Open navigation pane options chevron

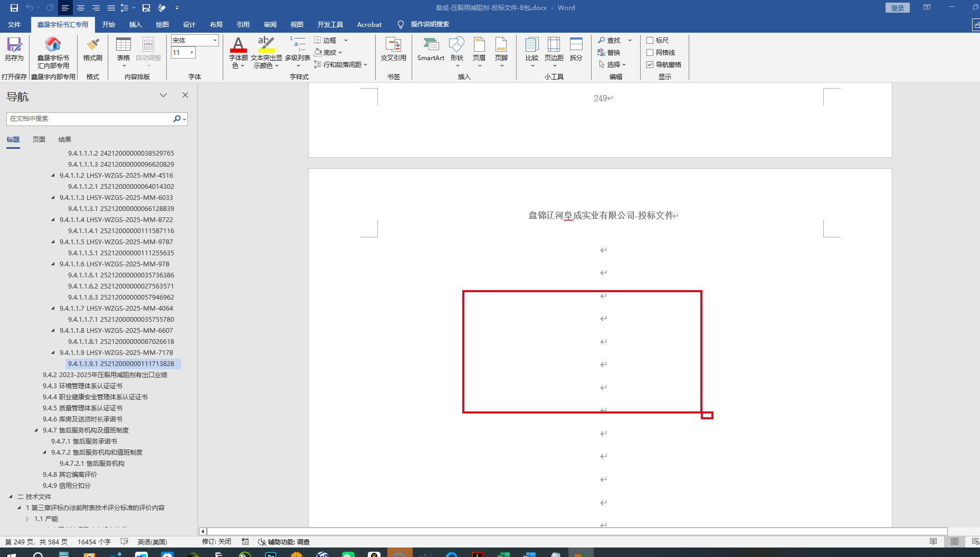(x=164, y=95)
